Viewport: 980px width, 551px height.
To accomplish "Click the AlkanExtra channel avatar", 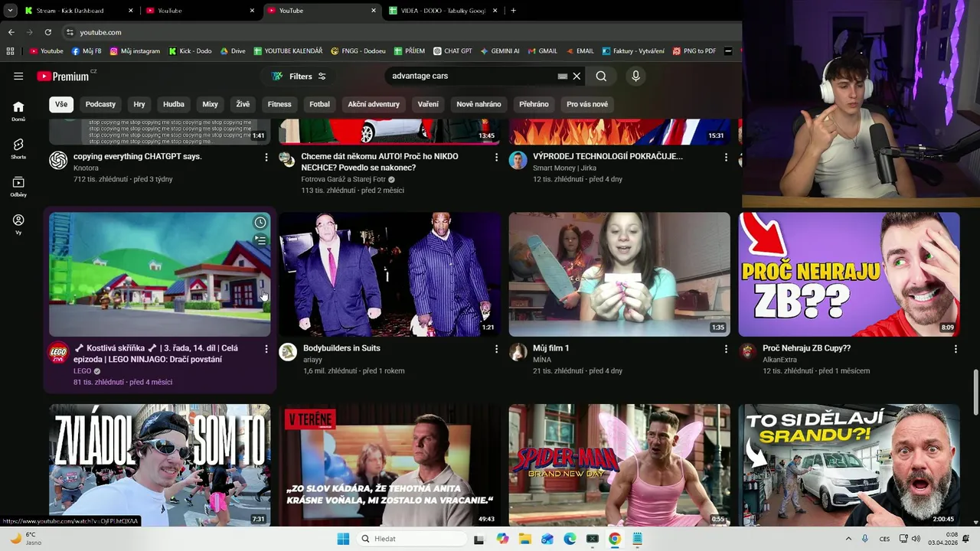I will tap(748, 352).
